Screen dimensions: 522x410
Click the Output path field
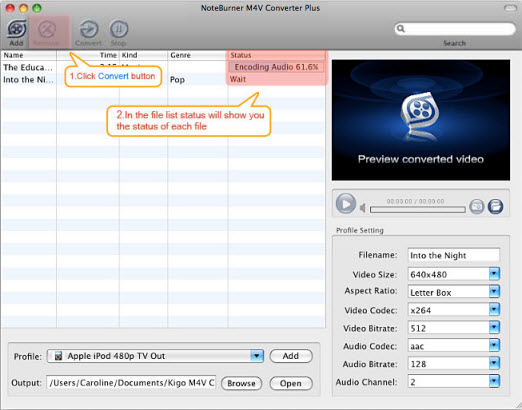point(131,383)
